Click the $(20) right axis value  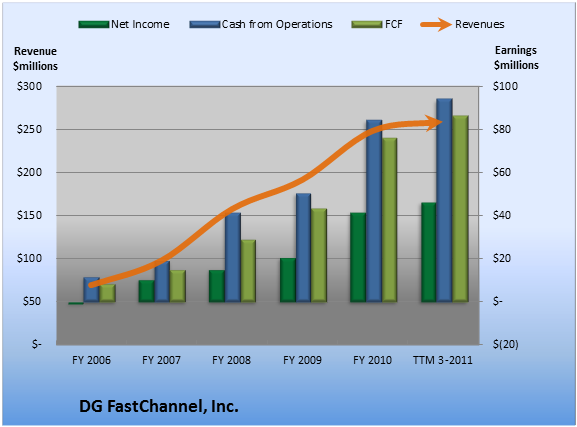[506, 345]
